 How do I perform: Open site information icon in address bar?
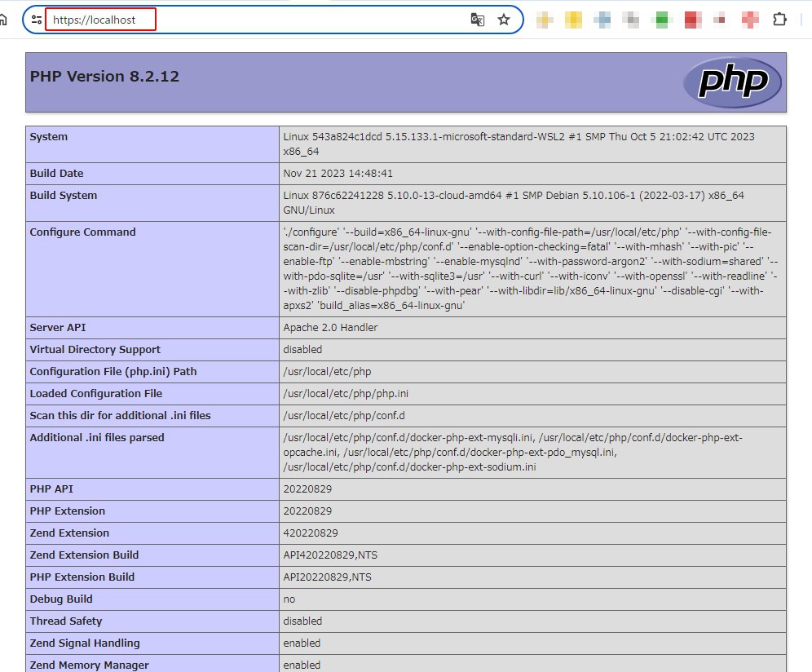click(x=36, y=20)
